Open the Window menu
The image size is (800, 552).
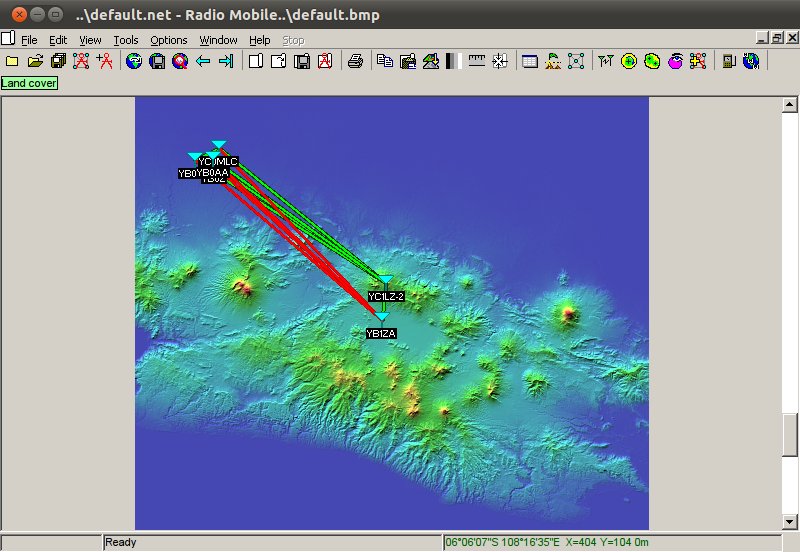(218, 40)
